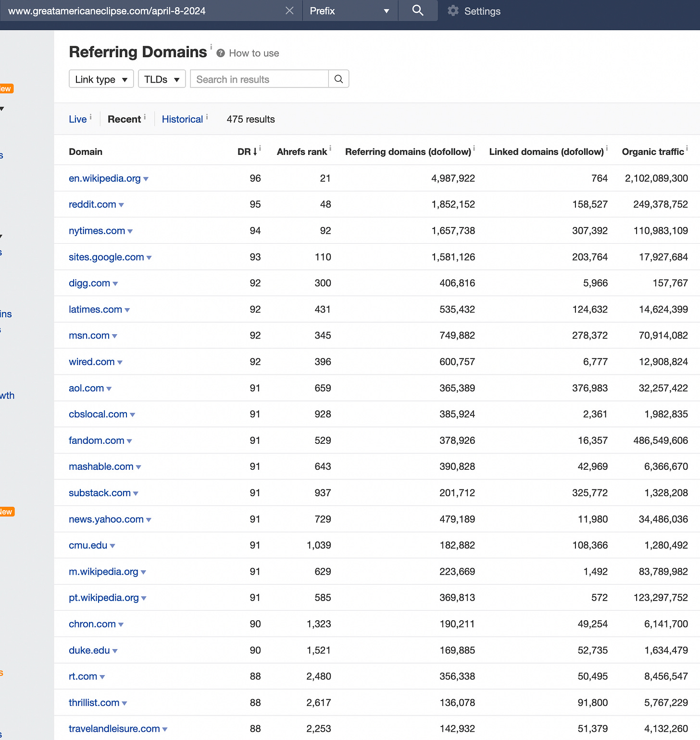This screenshot has width=700, height=740.
Task: Switch to Recent tab
Action: [124, 119]
